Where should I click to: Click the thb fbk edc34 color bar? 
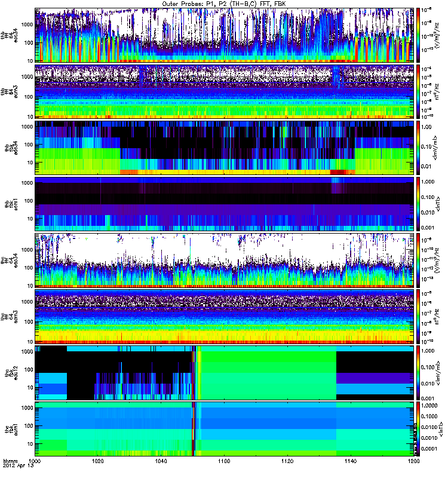click(418, 148)
